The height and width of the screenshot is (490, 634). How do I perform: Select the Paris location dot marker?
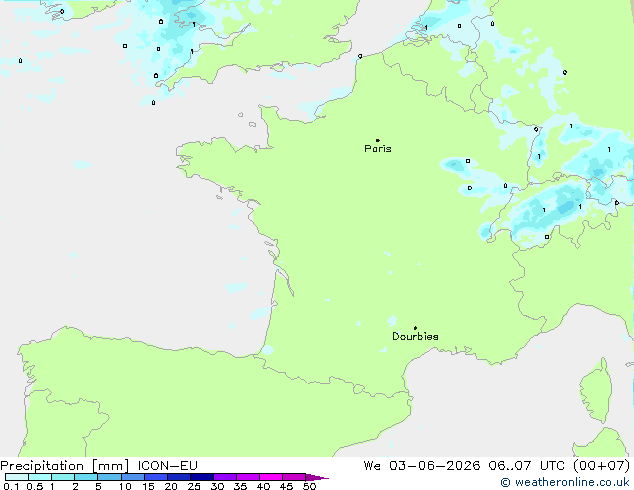click(378, 140)
